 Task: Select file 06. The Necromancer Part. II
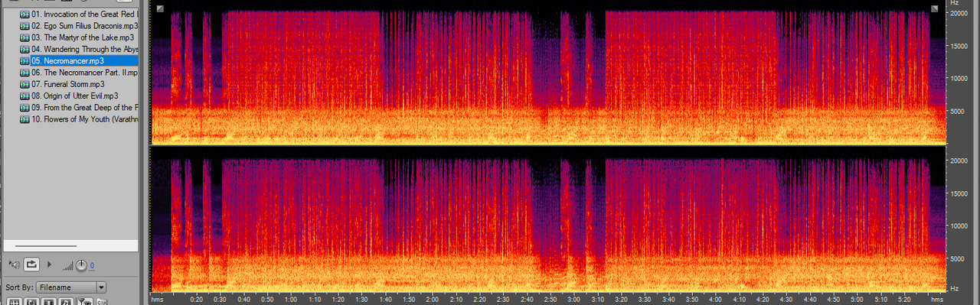click(84, 73)
